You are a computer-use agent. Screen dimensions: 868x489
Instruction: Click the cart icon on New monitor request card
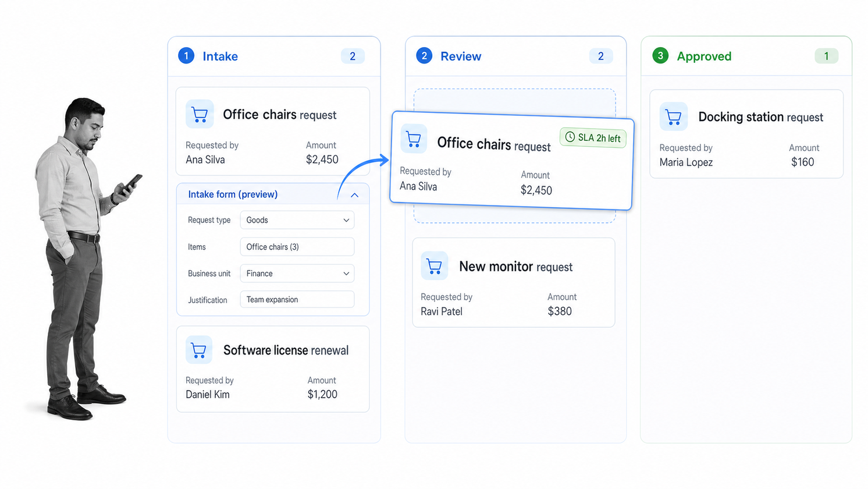coord(435,266)
